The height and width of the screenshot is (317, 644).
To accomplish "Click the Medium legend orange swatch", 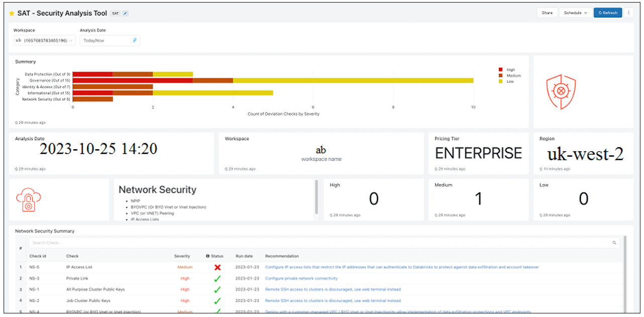I will tap(500, 75).
